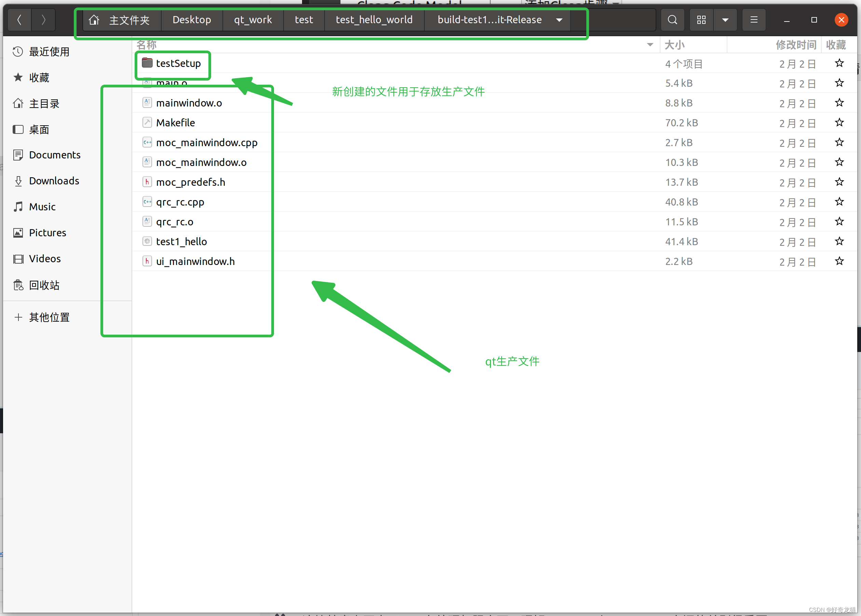Click the 4 个项目 size cell
The height and width of the screenshot is (616, 861).
click(x=684, y=64)
